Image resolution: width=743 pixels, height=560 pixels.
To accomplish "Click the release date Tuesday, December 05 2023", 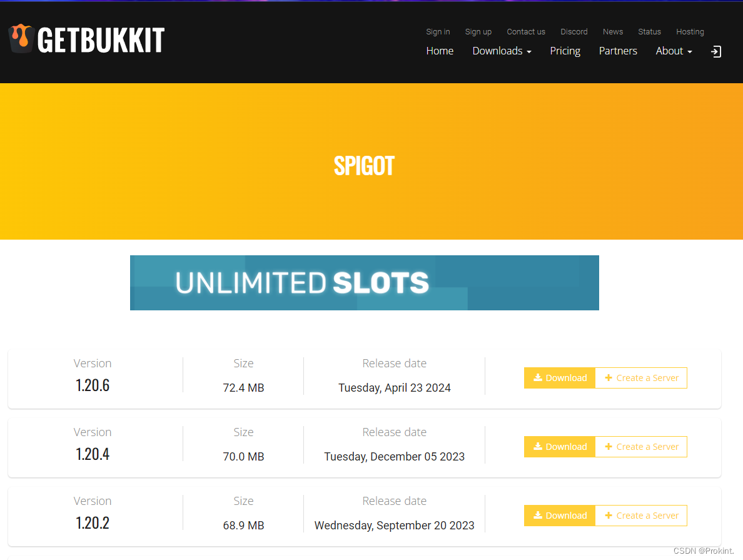I will [x=394, y=457].
